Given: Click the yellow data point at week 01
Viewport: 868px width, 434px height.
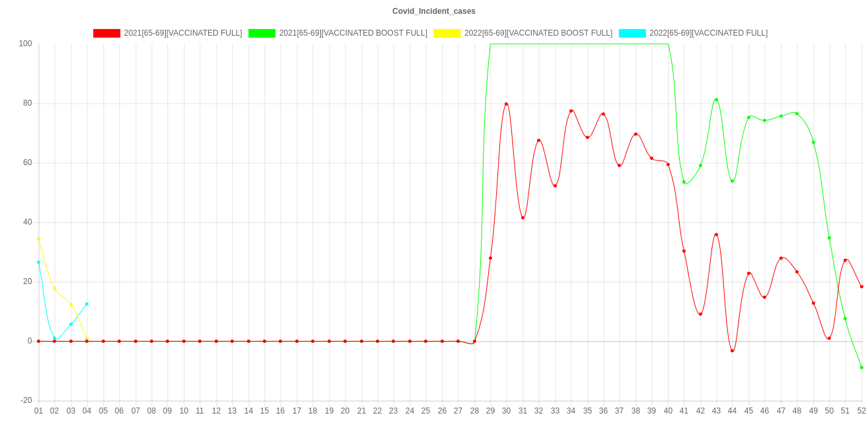Looking at the screenshot, I should (38, 239).
